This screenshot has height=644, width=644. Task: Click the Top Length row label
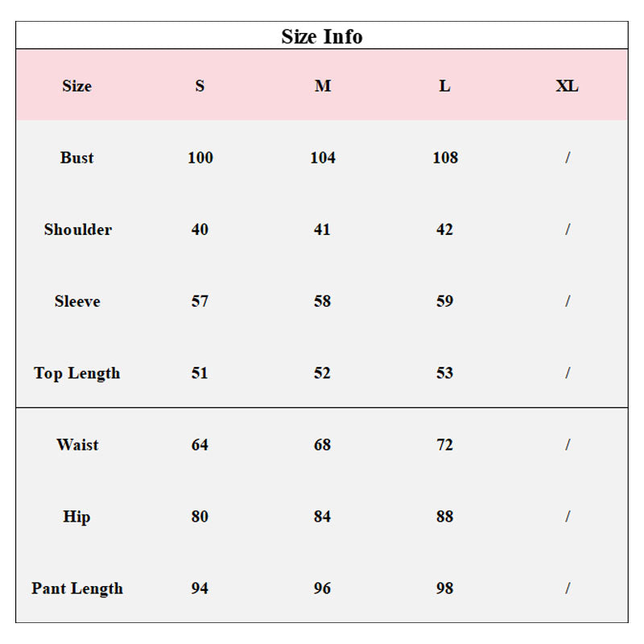coord(76,374)
